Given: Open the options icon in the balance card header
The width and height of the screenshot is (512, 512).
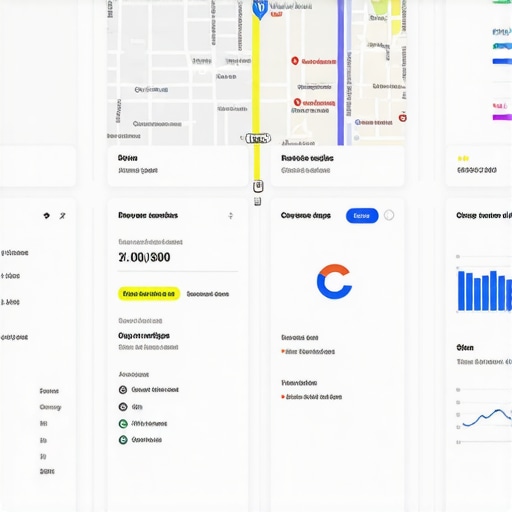Looking at the screenshot, I should click(231, 216).
